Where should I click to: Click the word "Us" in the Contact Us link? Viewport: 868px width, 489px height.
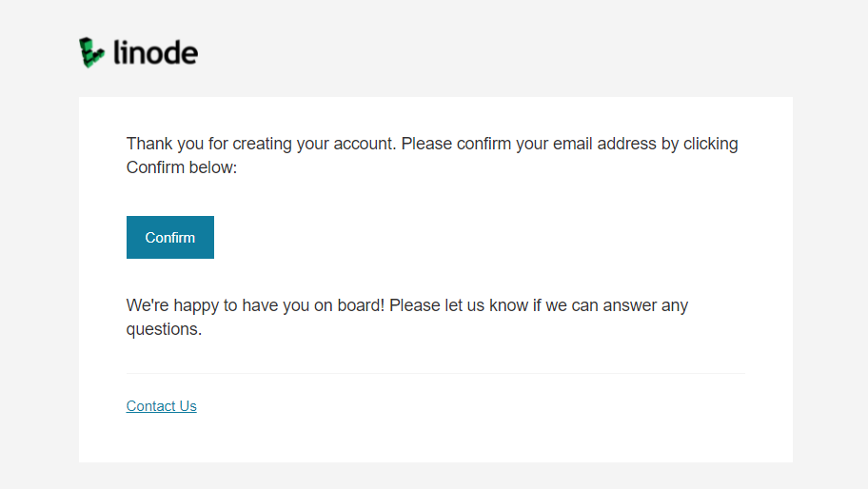188,406
